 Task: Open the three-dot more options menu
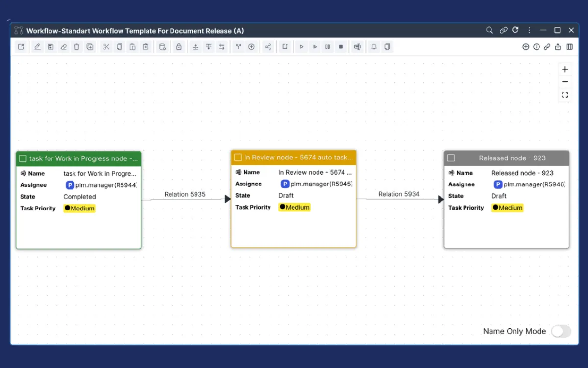tap(529, 30)
